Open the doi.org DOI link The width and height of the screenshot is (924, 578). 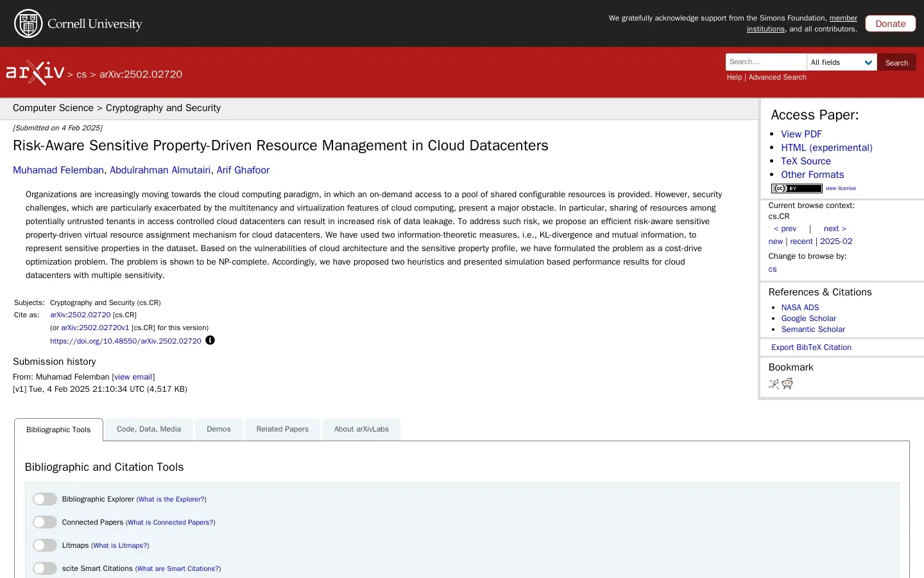click(x=126, y=341)
